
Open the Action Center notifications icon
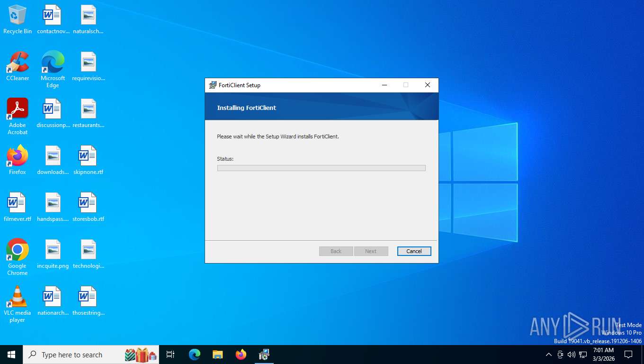(x=628, y=355)
